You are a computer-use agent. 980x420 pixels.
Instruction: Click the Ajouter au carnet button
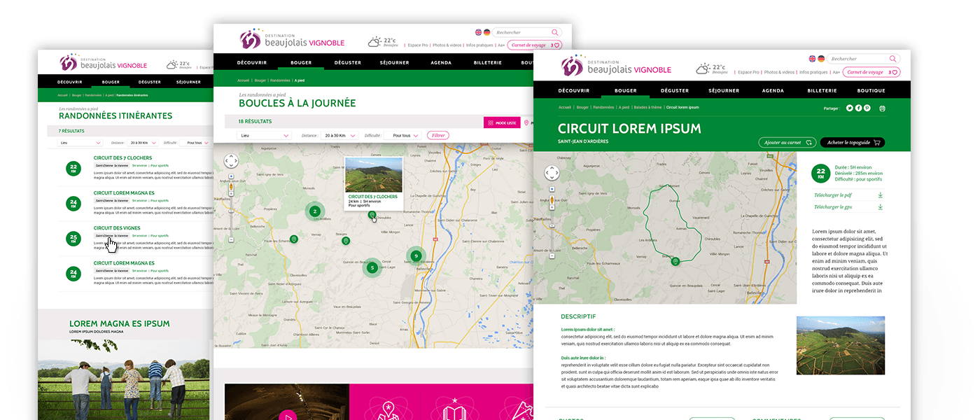pos(787,142)
